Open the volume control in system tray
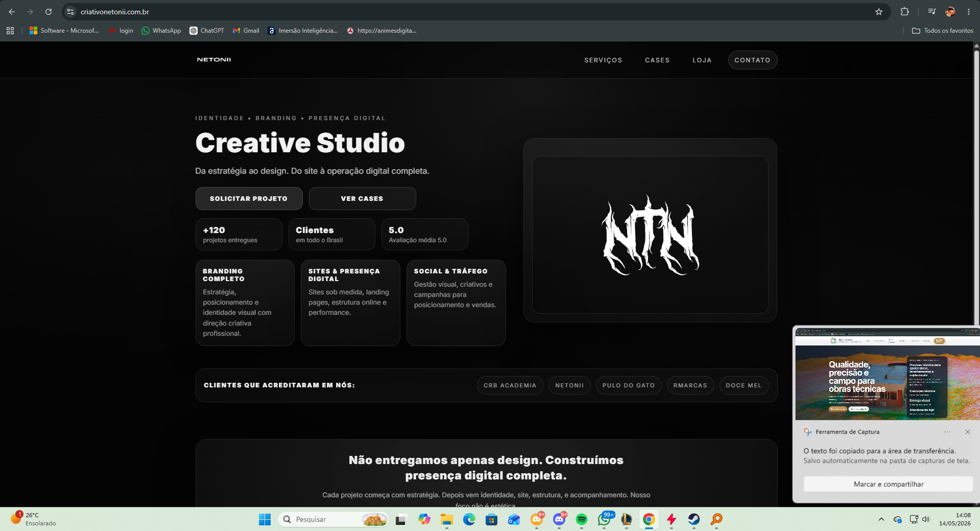This screenshot has width=980, height=531. [x=926, y=519]
